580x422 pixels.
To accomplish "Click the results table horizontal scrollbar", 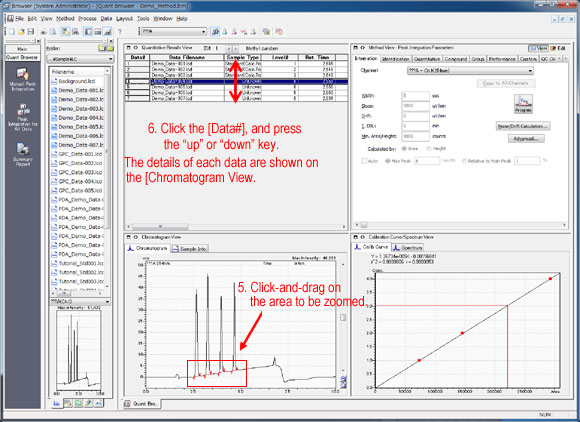I will coord(236,226).
